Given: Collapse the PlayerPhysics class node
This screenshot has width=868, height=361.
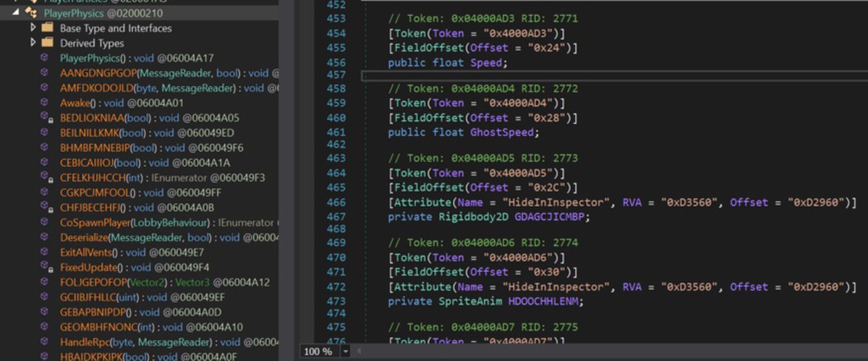Looking at the screenshot, I should pos(16,12).
